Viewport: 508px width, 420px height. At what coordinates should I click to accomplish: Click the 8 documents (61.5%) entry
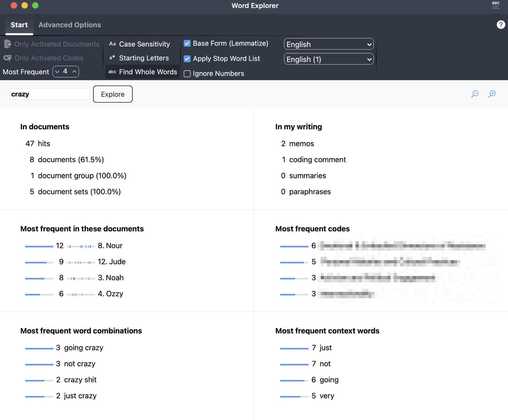point(67,160)
